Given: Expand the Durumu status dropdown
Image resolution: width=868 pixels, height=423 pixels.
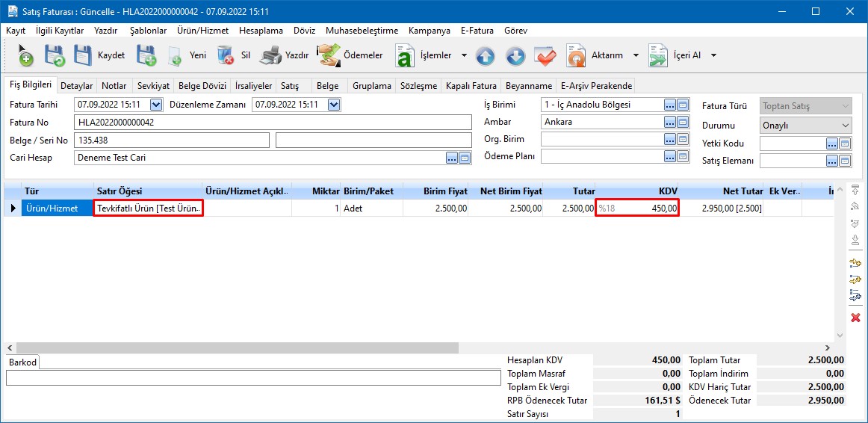Looking at the screenshot, I should click(x=846, y=126).
